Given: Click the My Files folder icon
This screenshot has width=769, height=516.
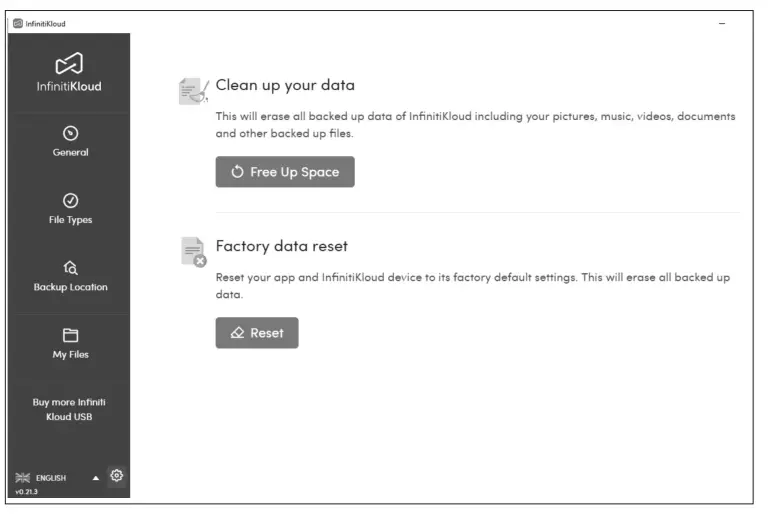Looking at the screenshot, I should pos(70,335).
